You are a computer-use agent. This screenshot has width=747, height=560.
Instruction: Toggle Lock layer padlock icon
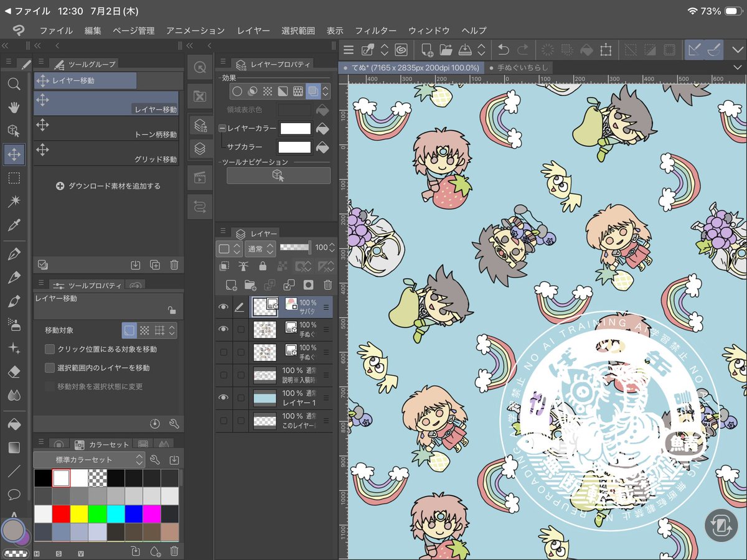(263, 266)
